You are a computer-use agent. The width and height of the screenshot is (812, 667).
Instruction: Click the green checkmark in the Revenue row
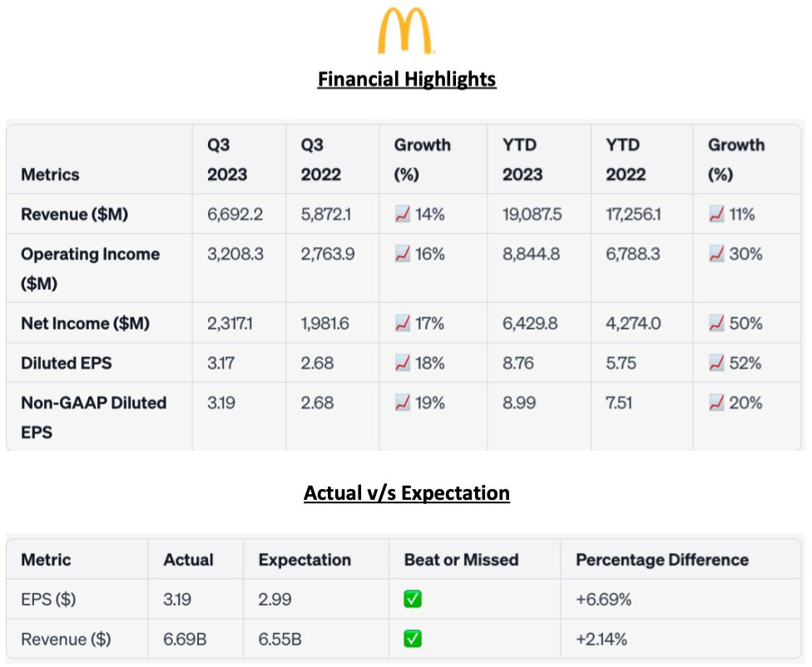(413, 640)
